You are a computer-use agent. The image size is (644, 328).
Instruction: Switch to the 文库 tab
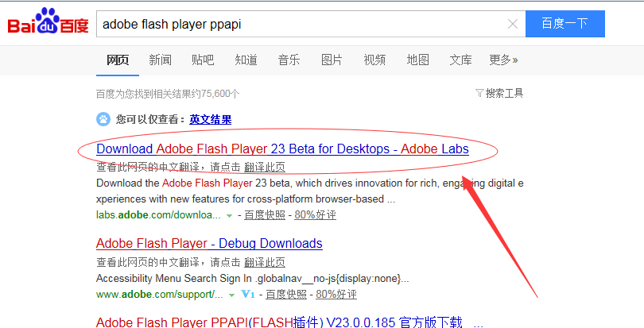[x=460, y=60]
